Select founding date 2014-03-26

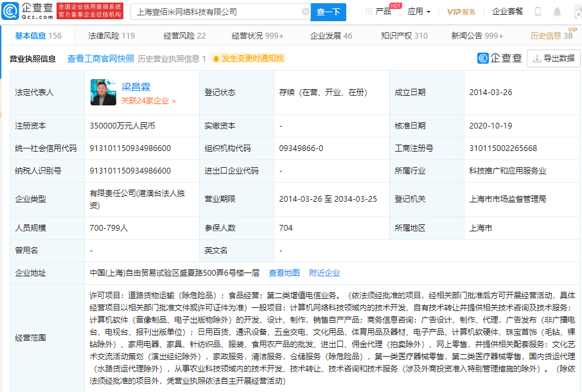pyautogui.click(x=491, y=93)
